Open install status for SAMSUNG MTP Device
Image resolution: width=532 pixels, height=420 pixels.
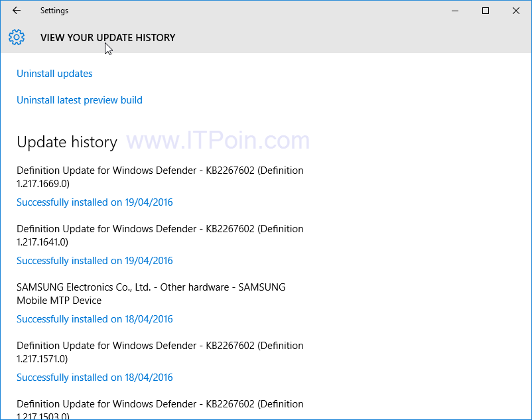(x=94, y=319)
